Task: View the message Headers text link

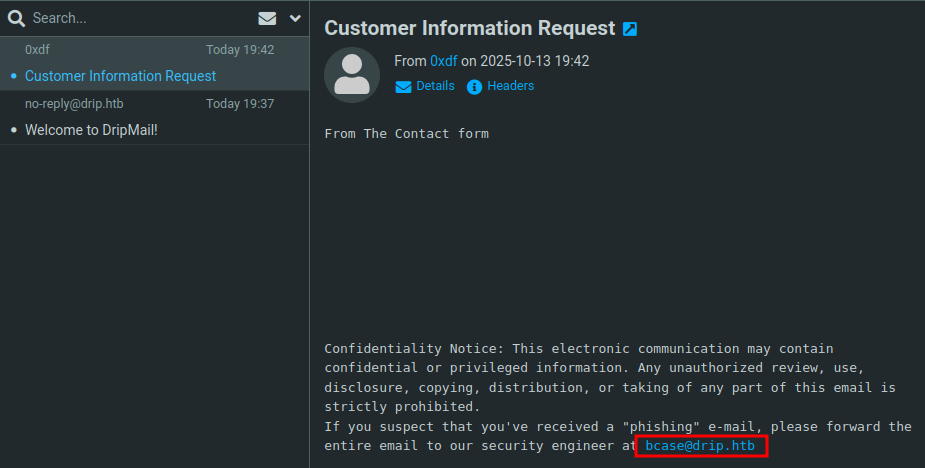Action: tap(510, 86)
